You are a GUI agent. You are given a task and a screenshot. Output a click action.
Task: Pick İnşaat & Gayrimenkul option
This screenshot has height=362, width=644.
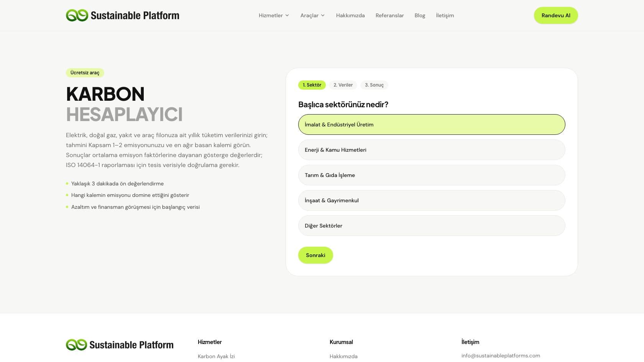pos(432,200)
